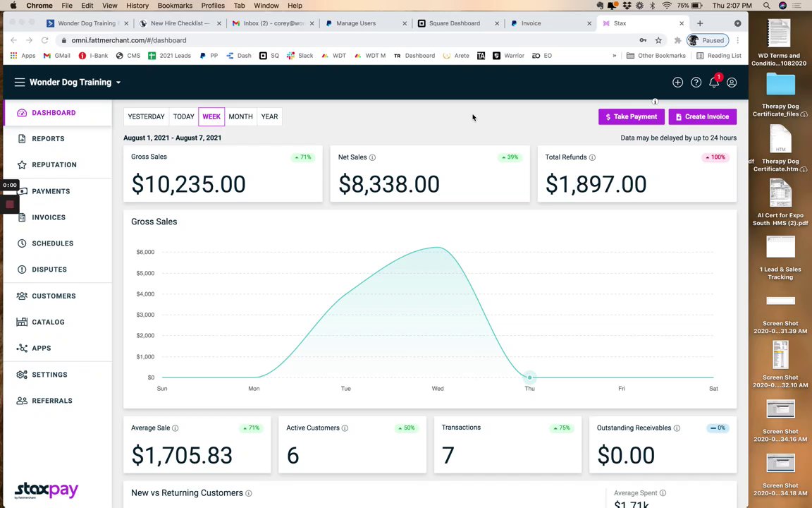The height and width of the screenshot is (508, 812).
Task: Open Reports in sidebar
Action: 58,138
